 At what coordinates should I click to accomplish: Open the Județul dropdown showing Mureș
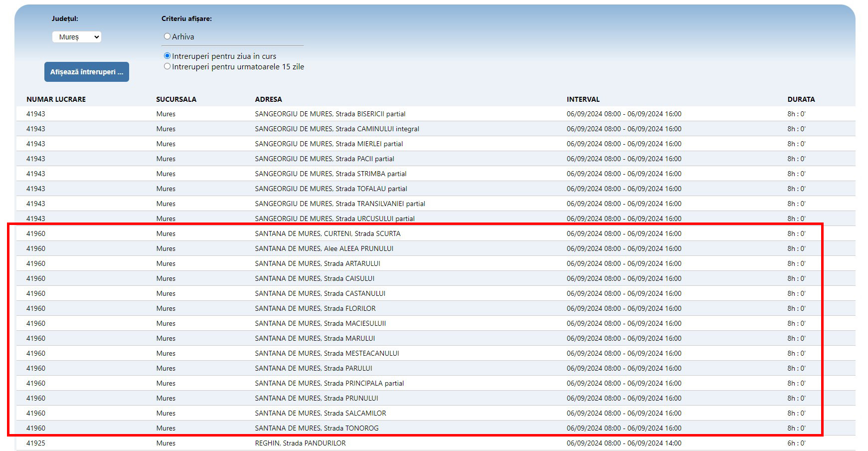76,37
